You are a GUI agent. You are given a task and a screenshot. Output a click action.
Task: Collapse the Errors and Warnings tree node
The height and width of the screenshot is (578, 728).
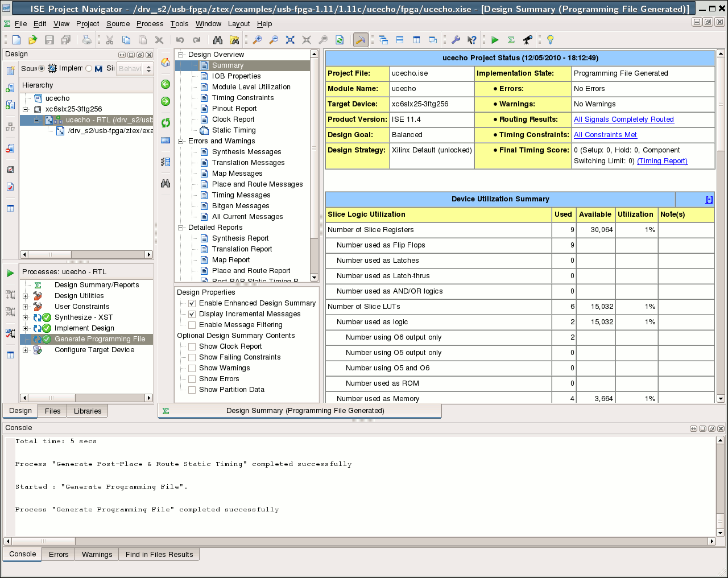pos(181,141)
